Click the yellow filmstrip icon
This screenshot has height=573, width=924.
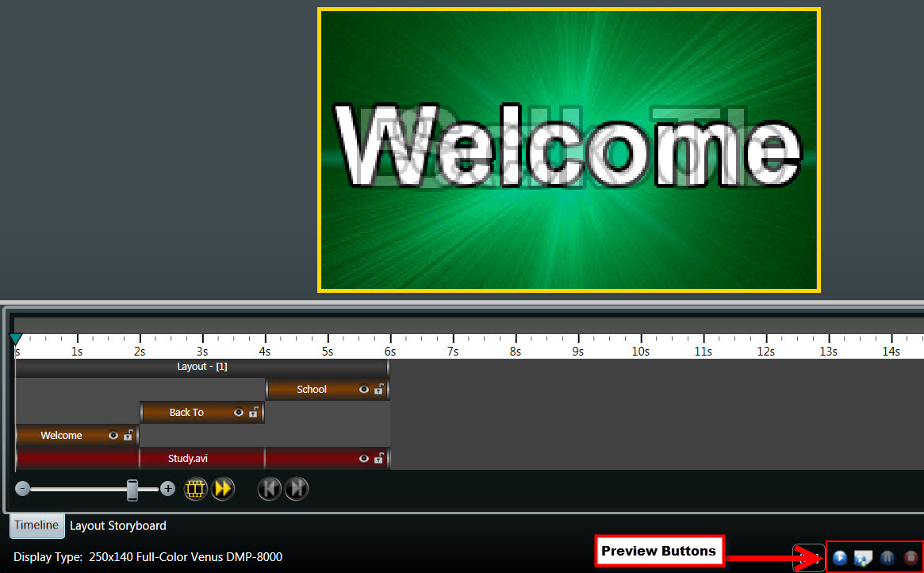click(x=196, y=489)
